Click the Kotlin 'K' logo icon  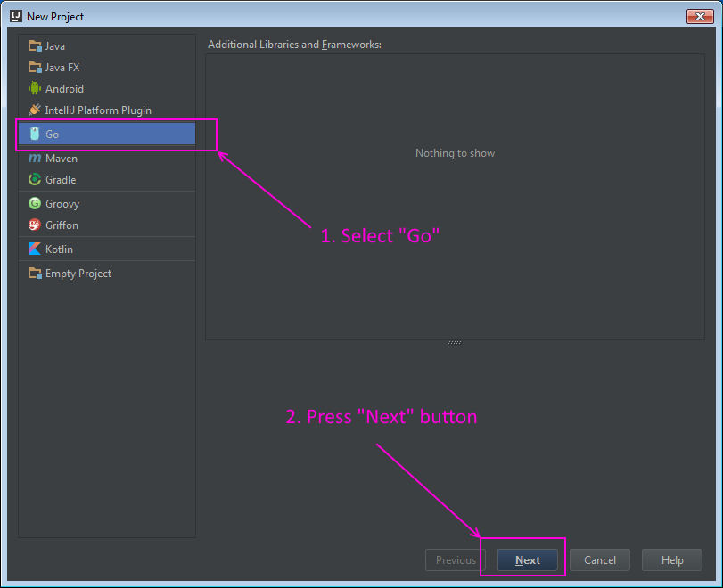coord(35,249)
